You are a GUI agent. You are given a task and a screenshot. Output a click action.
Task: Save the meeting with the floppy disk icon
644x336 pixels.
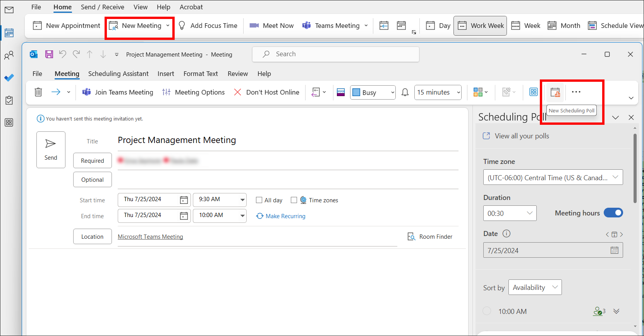[x=49, y=54]
